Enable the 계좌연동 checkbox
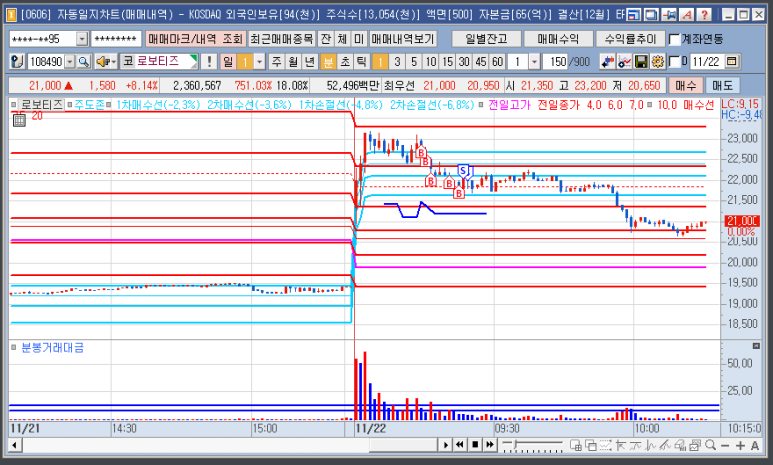773x465 pixels. click(x=674, y=39)
